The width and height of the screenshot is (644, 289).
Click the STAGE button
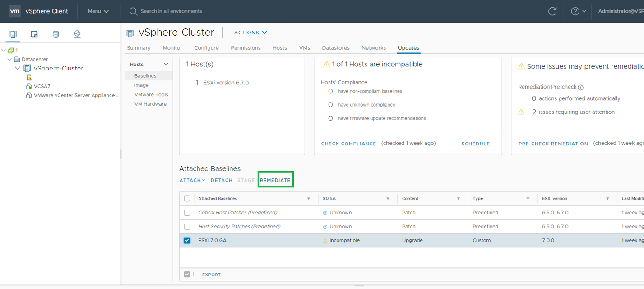coord(246,180)
